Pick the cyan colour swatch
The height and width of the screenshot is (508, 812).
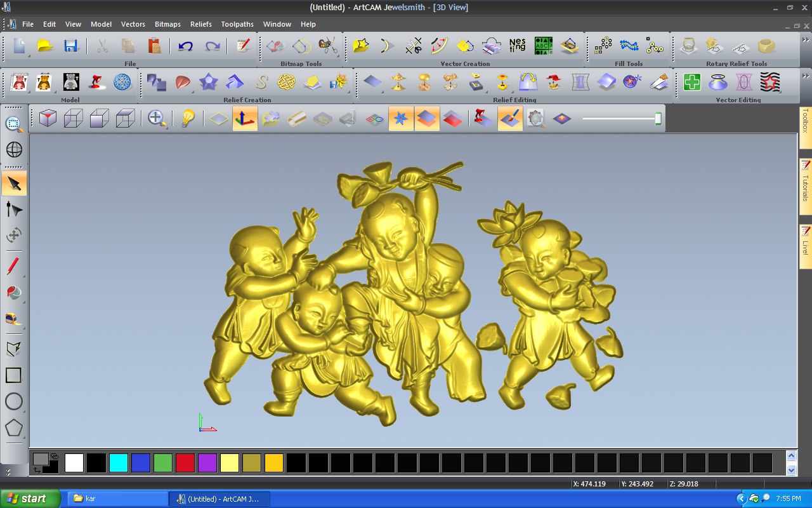point(118,463)
